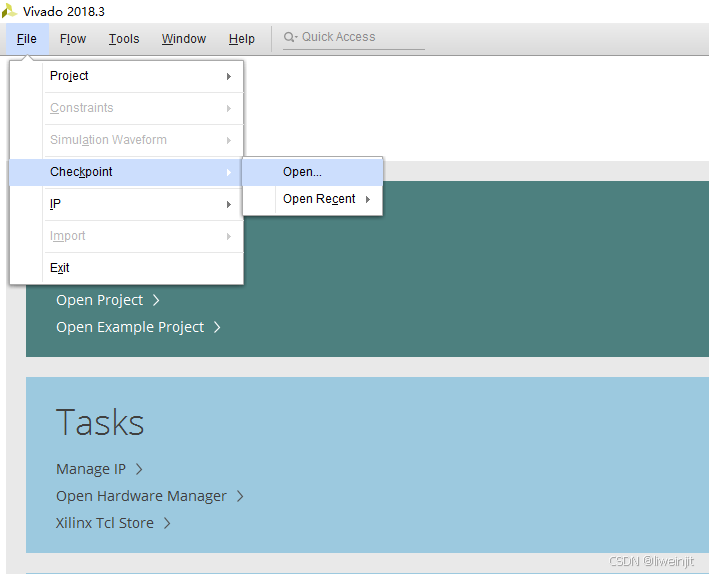Click the Quick Access magnifier icon
The height and width of the screenshot is (574, 709).
click(289, 37)
